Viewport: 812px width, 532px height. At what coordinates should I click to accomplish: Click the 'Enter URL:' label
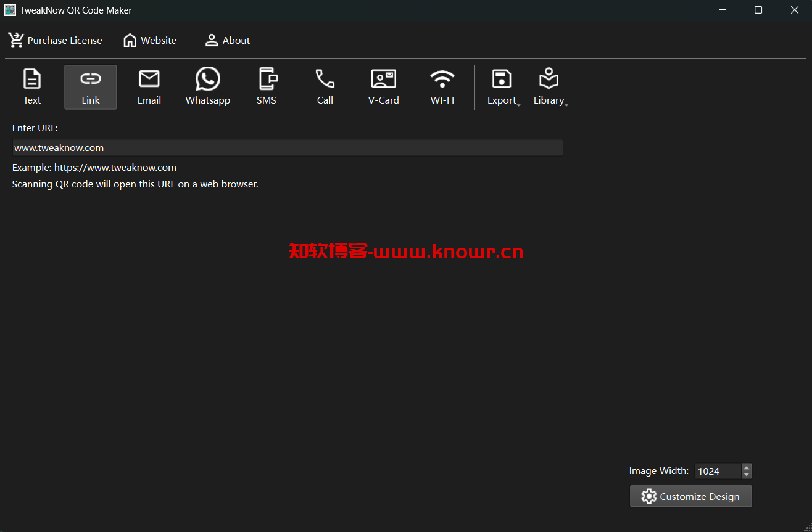[x=35, y=128]
